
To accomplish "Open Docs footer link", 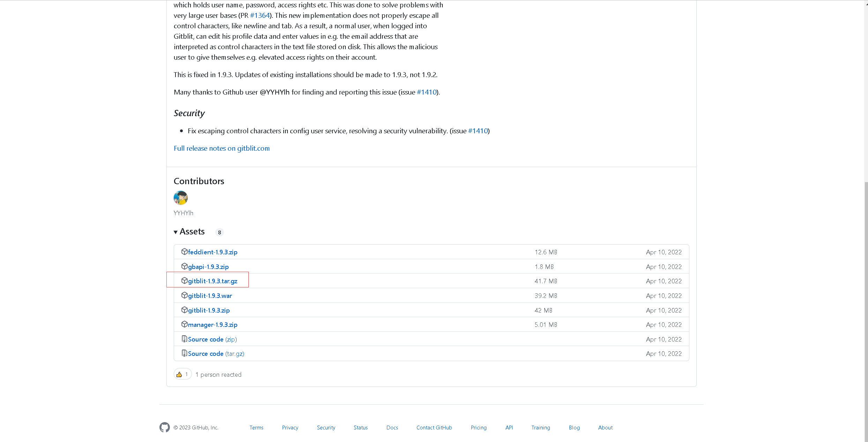I will [392, 428].
